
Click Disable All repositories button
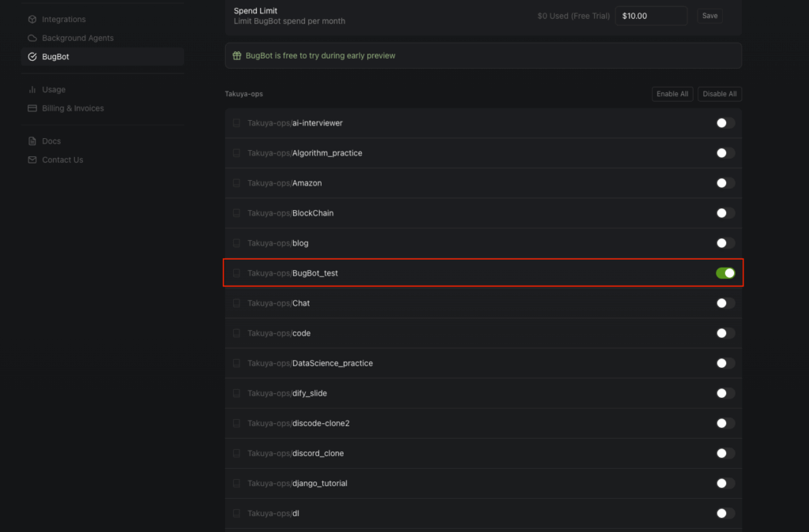(x=719, y=94)
